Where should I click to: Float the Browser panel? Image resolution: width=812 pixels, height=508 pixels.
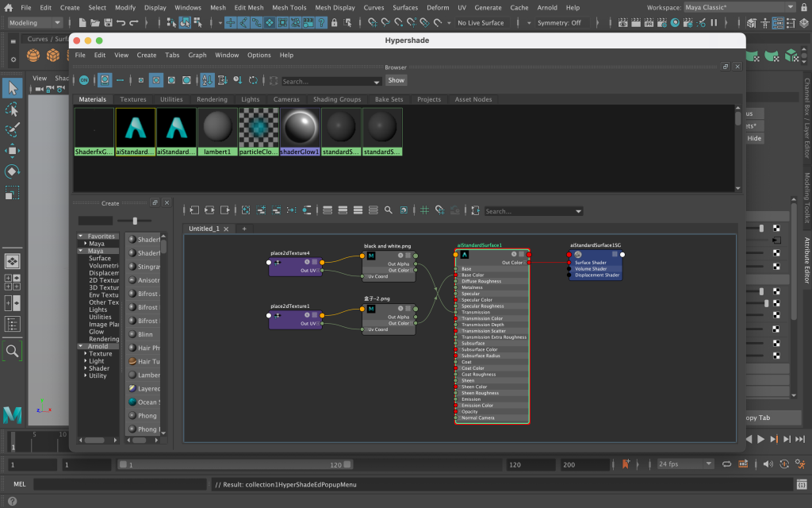pos(726,67)
